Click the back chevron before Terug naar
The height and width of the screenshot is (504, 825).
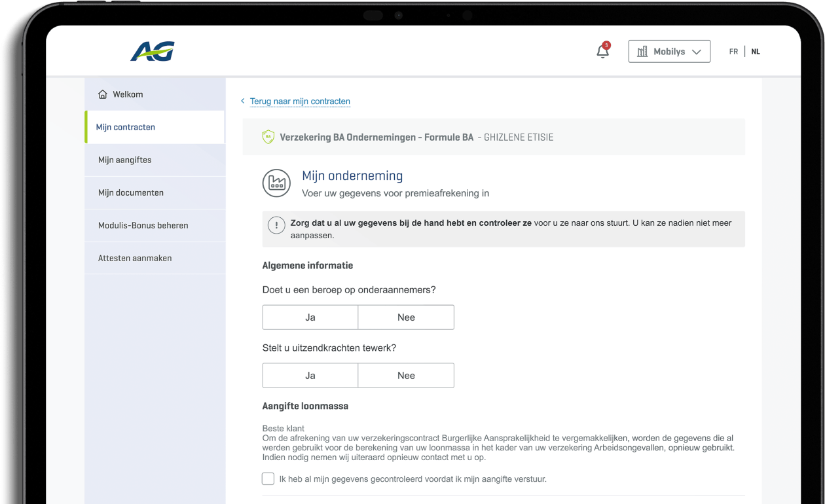(x=243, y=101)
